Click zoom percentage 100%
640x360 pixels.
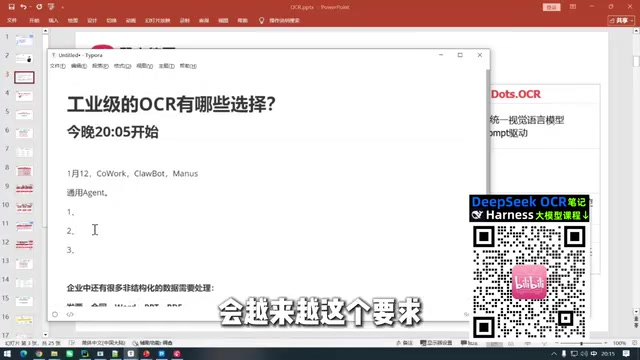tap(619, 343)
